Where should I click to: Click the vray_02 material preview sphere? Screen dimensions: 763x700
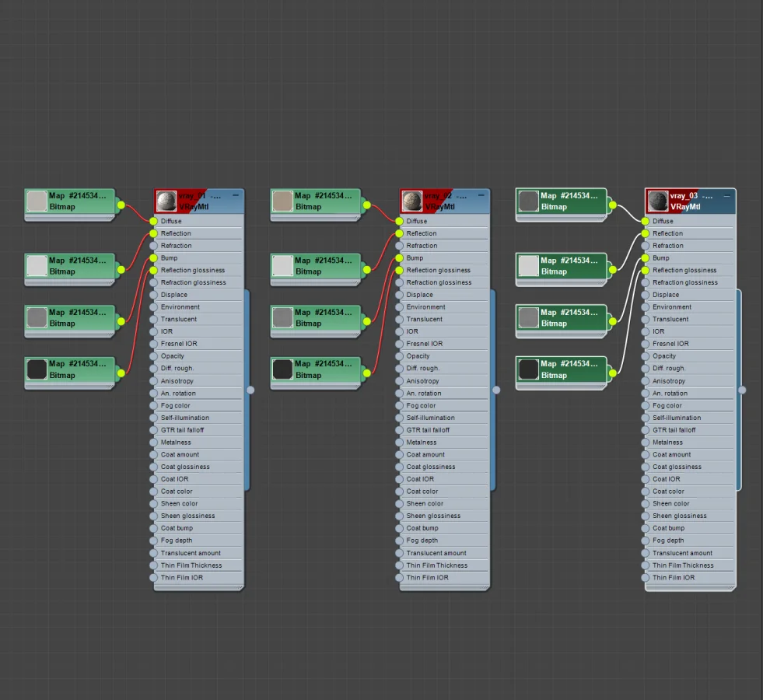point(412,201)
